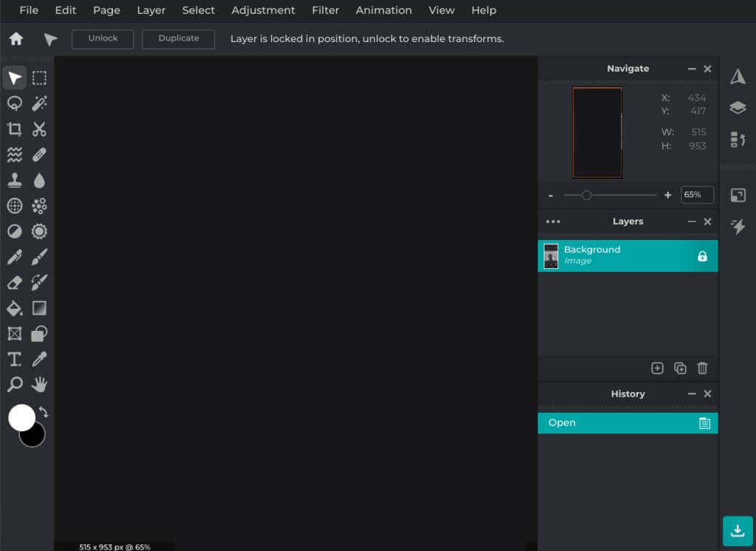Image resolution: width=756 pixels, height=551 pixels.
Task: Select the Clone Stamp tool
Action: click(15, 180)
